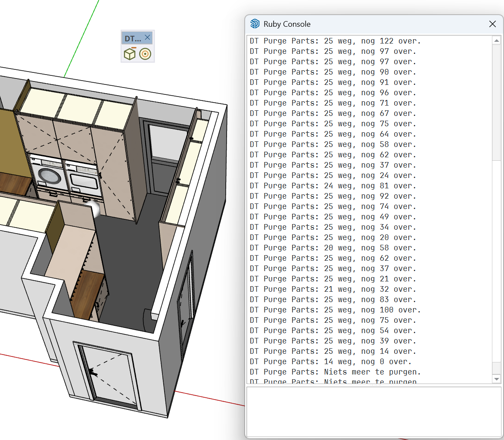The image size is (504, 440).
Task: Select the dryer beside the washing machine
Action: [83, 179]
